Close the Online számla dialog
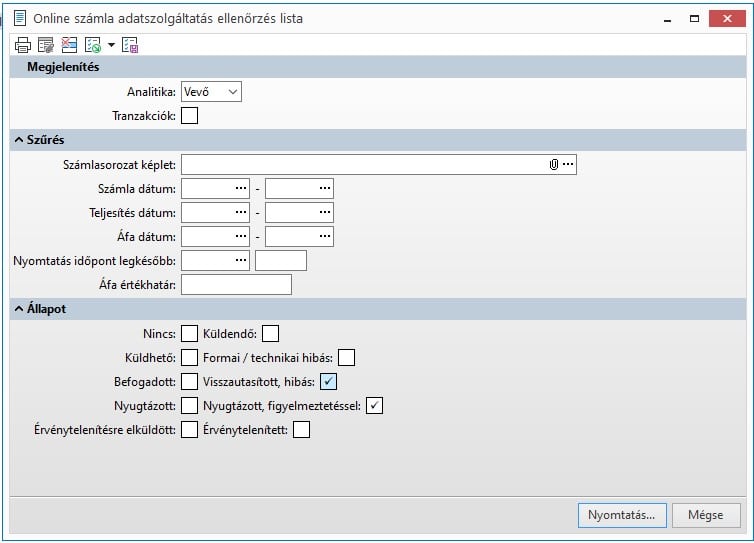The image size is (754, 543). [727, 19]
